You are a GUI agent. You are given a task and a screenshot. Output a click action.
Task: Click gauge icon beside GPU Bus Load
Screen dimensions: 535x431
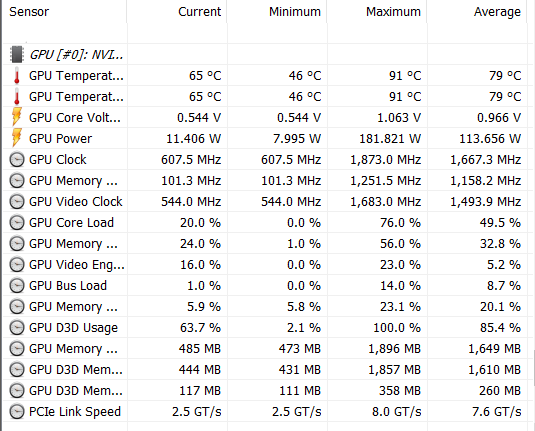pyautogui.click(x=17, y=286)
